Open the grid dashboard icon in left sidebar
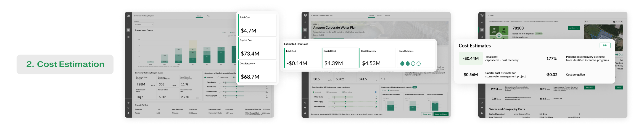Viewport: 644px width, 129px height. [x=128, y=37]
